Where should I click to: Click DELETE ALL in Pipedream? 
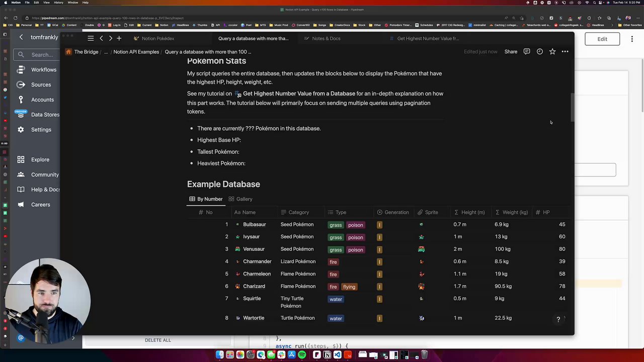(x=158, y=340)
